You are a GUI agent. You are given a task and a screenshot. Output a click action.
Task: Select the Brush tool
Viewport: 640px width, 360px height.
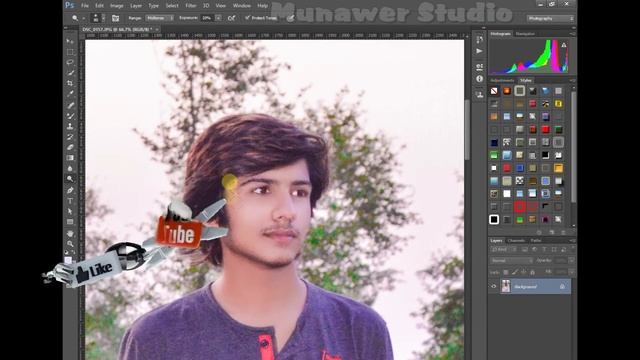70,116
